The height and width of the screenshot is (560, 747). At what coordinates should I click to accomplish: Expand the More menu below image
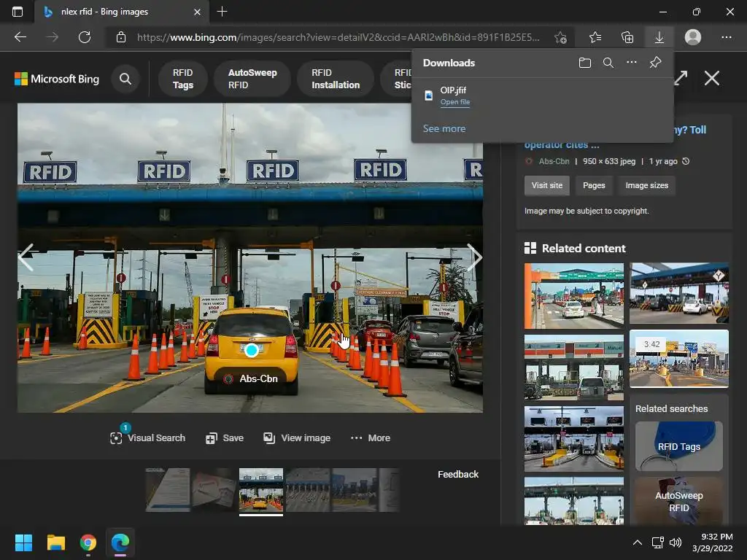[371, 437]
